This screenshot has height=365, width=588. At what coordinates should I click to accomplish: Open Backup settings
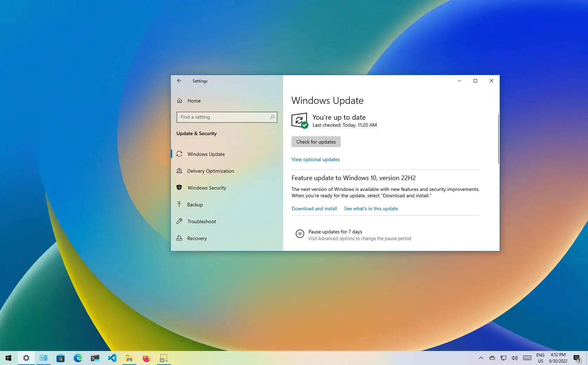[x=195, y=205]
